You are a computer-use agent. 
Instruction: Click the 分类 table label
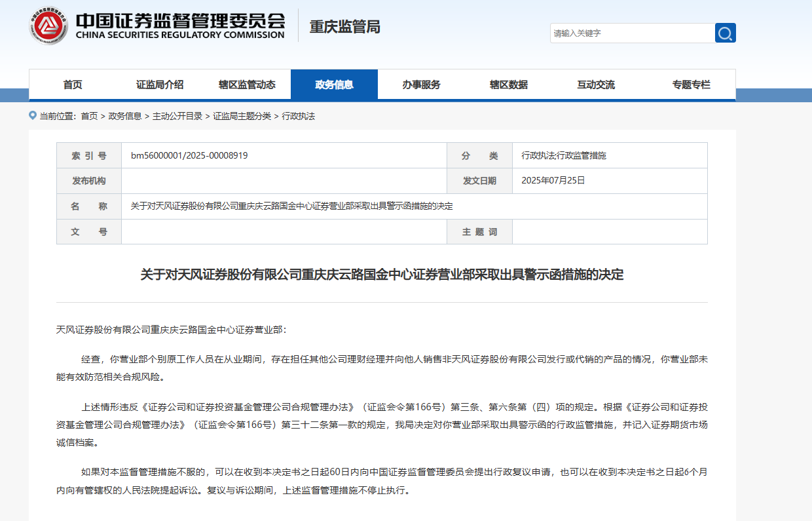tap(479, 155)
